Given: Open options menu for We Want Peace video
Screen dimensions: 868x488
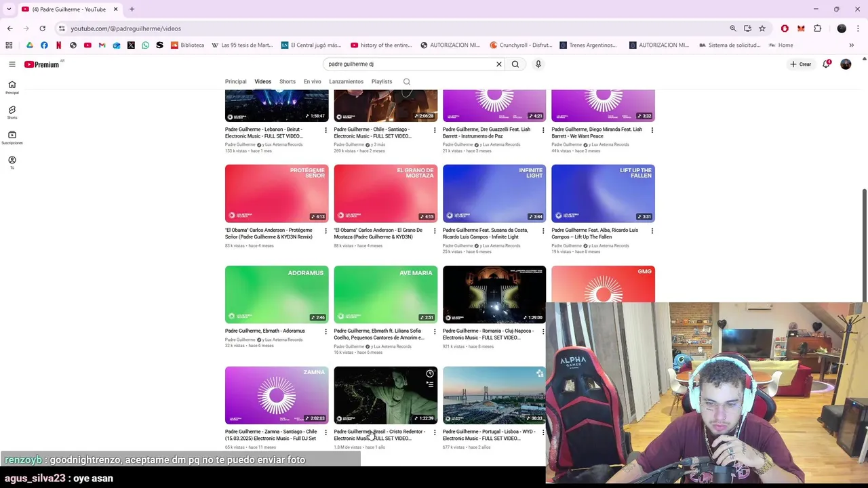Looking at the screenshot, I should (652, 130).
